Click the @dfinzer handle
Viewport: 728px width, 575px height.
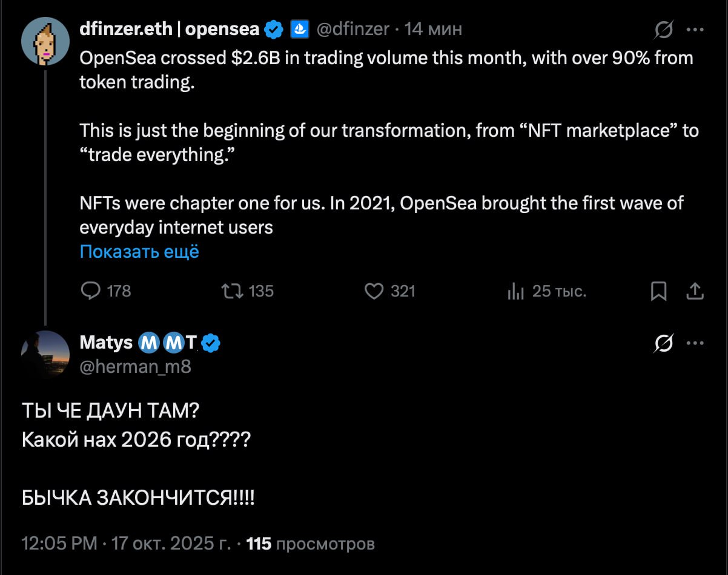(353, 28)
